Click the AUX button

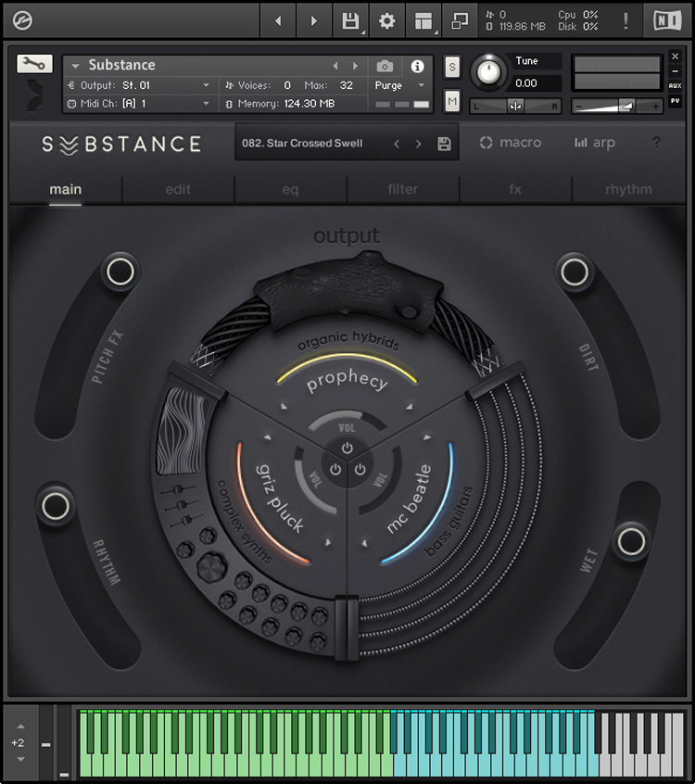[675, 85]
